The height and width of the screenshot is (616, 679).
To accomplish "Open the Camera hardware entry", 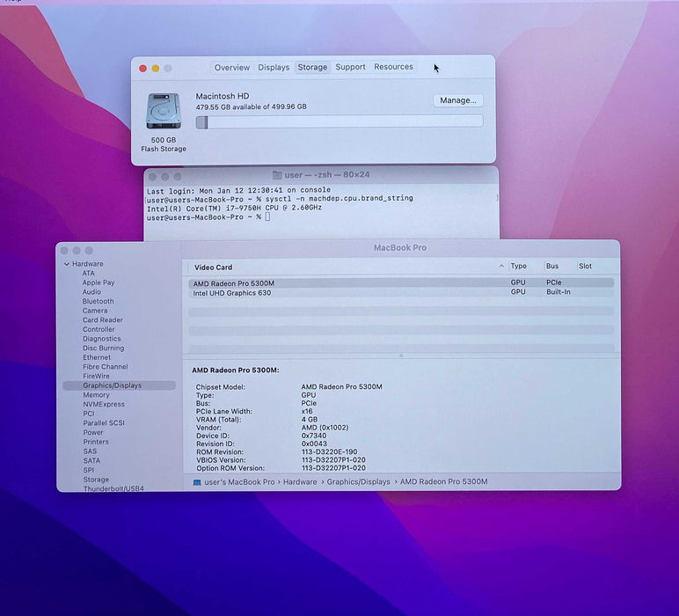I will pyautogui.click(x=95, y=311).
